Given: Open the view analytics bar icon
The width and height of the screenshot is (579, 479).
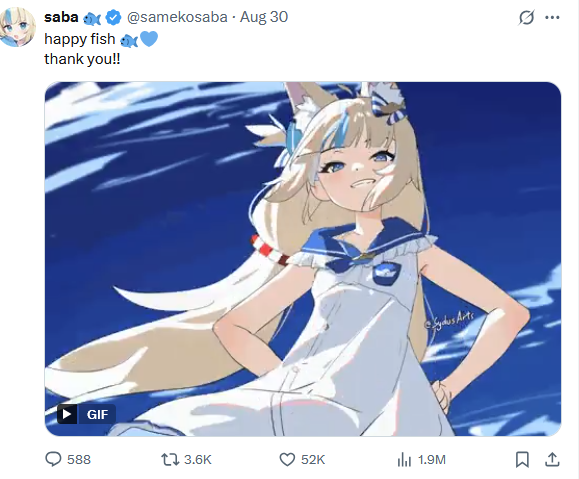Looking at the screenshot, I should tap(404, 460).
